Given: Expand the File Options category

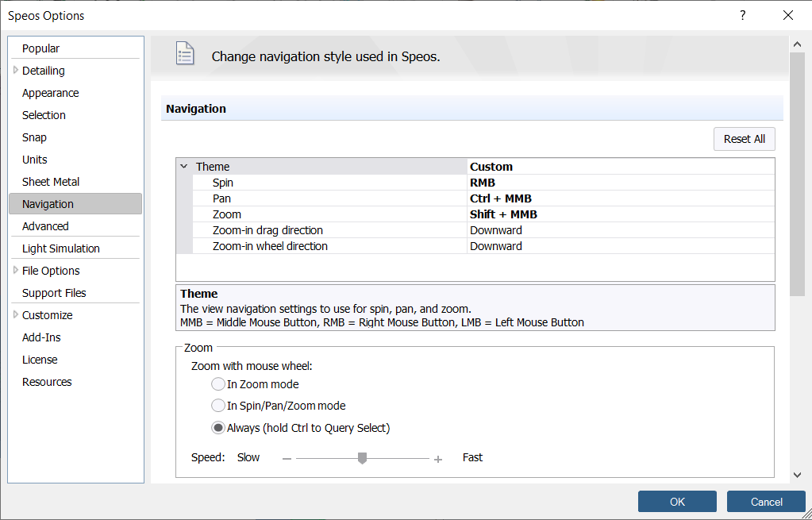Looking at the screenshot, I should click(16, 270).
